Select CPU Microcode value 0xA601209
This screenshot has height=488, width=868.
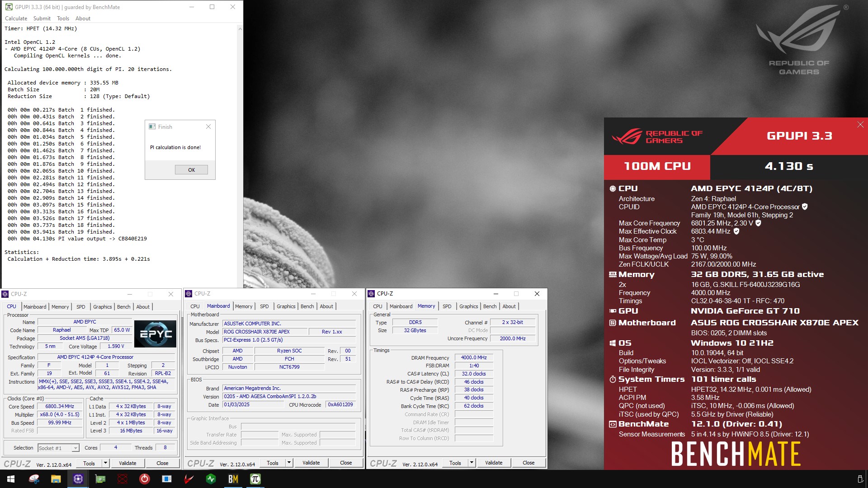pos(340,405)
